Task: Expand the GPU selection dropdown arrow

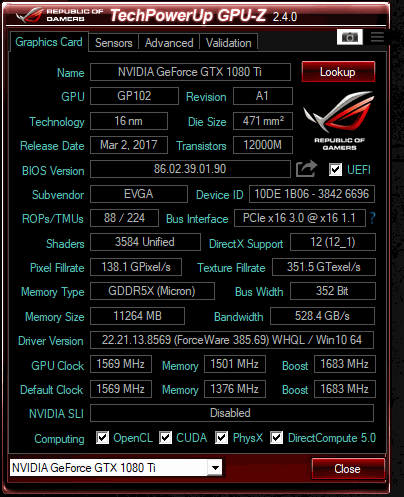Action: (215, 468)
